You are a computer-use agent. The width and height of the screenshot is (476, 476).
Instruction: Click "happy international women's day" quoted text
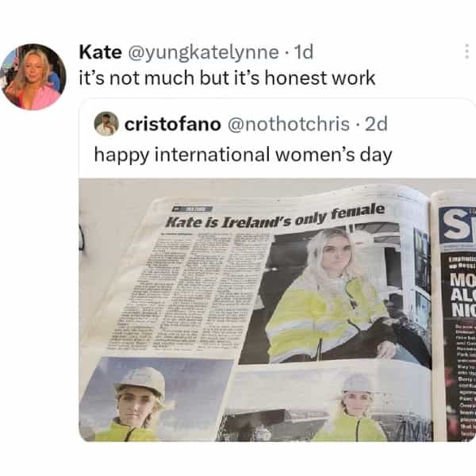(x=243, y=153)
